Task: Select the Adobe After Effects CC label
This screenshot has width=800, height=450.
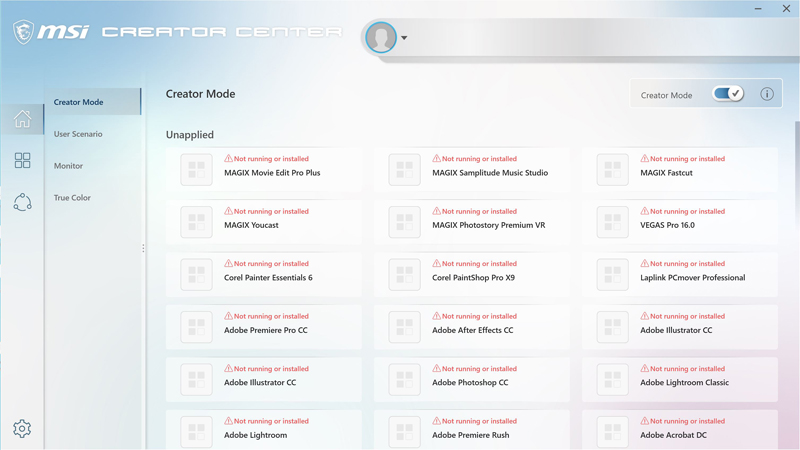Action: coord(472,330)
